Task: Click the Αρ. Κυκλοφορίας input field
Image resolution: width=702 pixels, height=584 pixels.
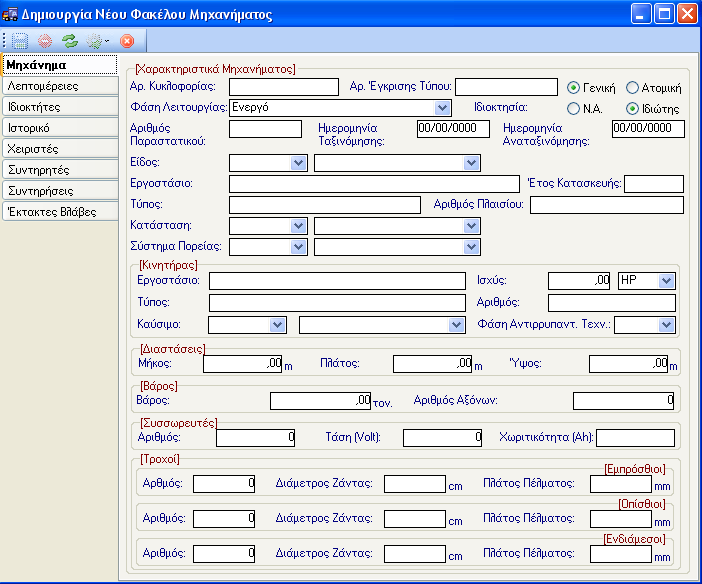Action: pyautogui.click(x=284, y=87)
